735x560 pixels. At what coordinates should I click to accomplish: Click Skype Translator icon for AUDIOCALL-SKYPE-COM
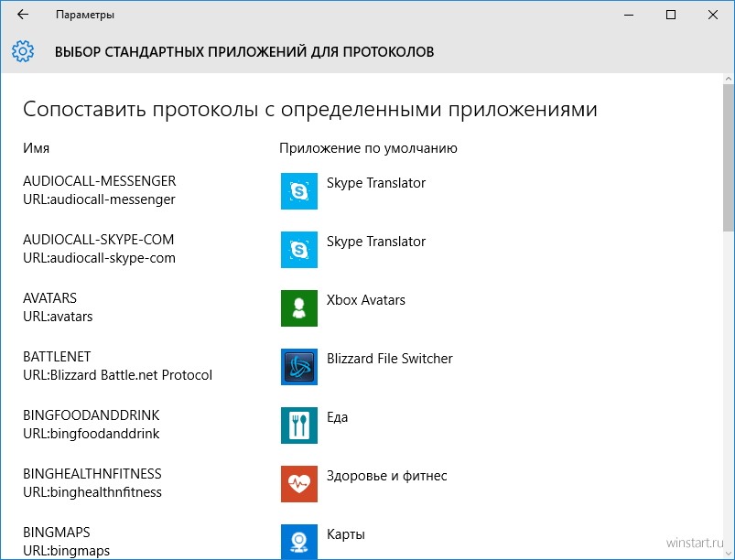coord(299,250)
